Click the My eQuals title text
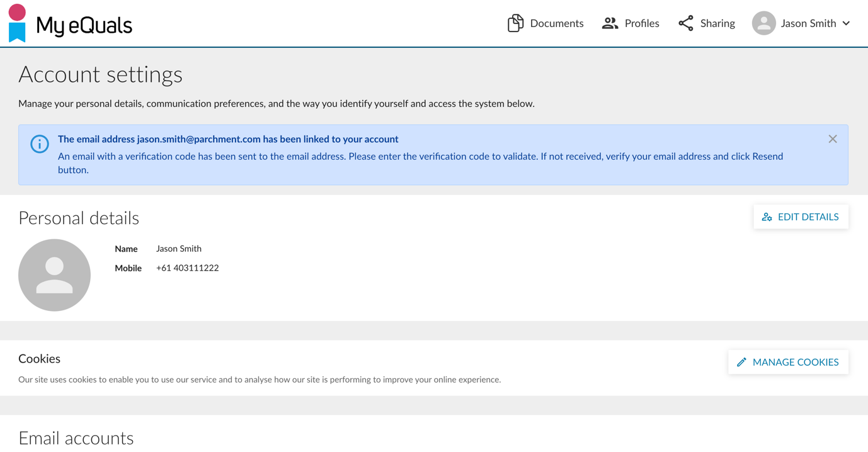The height and width of the screenshot is (452, 868). point(84,25)
